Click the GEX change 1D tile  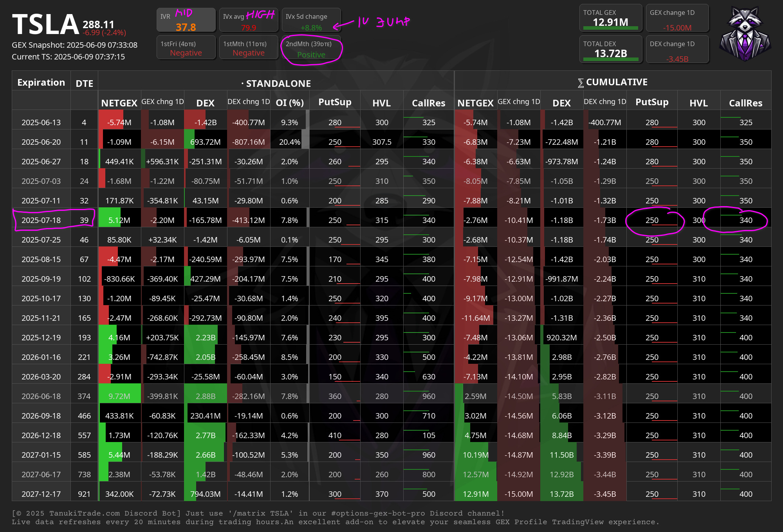pos(677,18)
